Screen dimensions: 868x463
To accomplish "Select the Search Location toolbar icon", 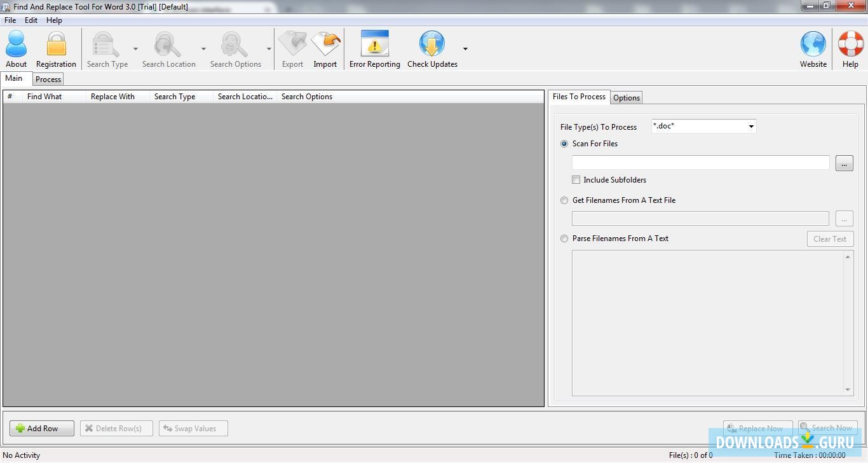I will [168, 45].
